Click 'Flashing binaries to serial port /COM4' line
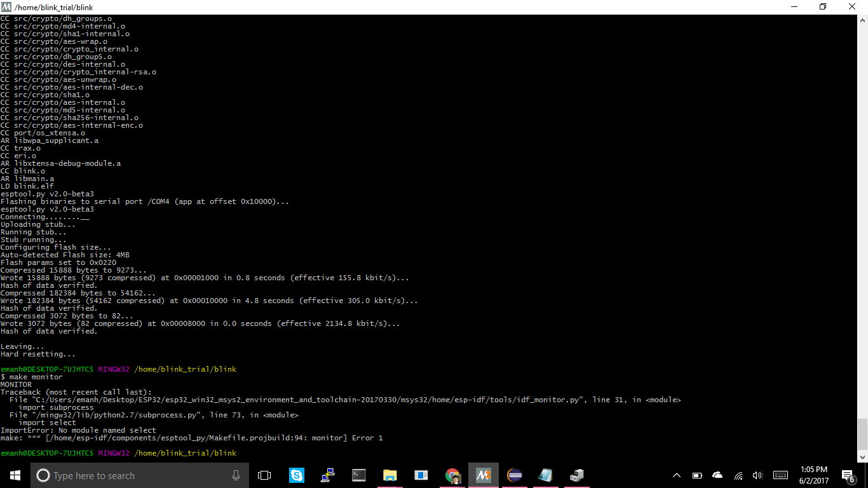This screenshot has height=488, width=868. pyautogui.click(x=145, y=201)
